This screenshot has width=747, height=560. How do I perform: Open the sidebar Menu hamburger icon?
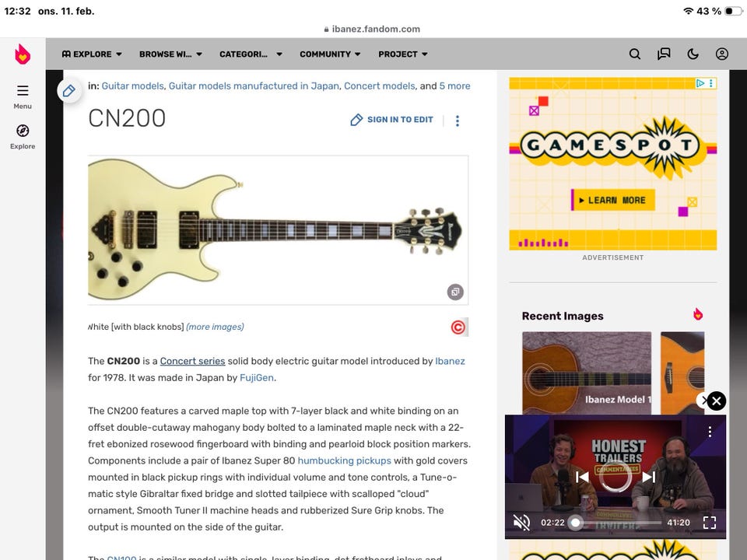(x=23, y=90)
